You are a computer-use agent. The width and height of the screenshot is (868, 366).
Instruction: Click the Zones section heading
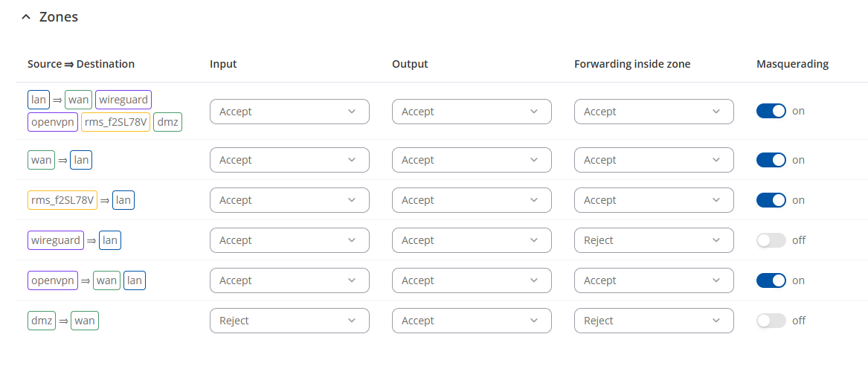58,16
